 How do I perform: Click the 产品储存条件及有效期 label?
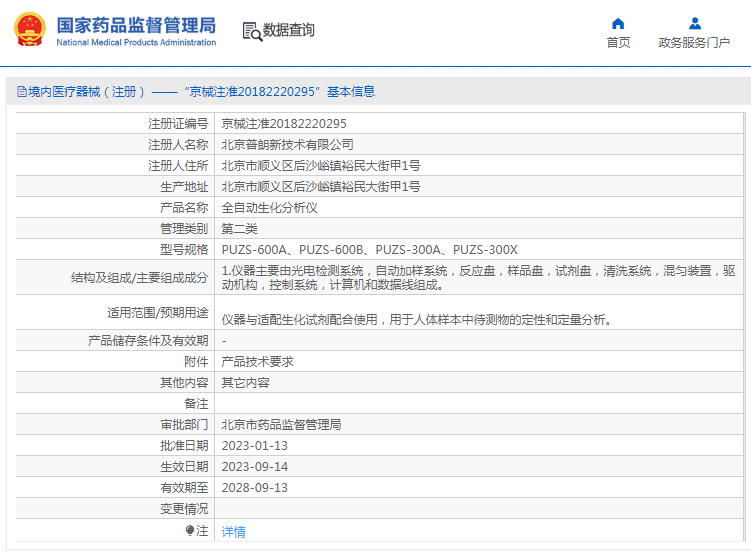point(148,340)
